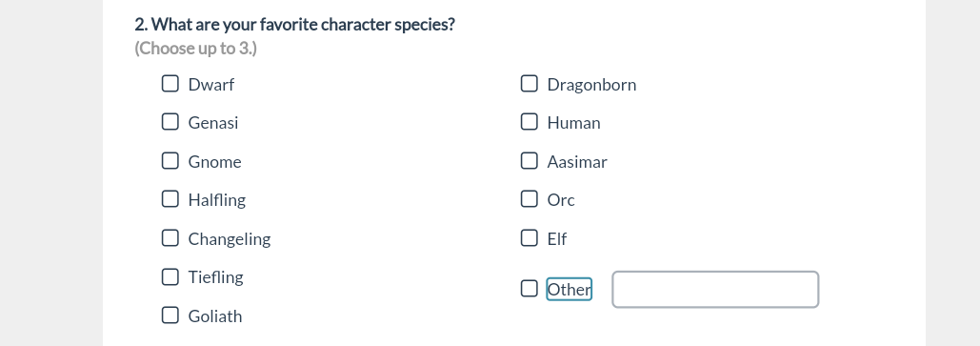This screenshot has height=346, width=980.
Task: Click the Changeling label text
Action: click(x=230, y=239)
